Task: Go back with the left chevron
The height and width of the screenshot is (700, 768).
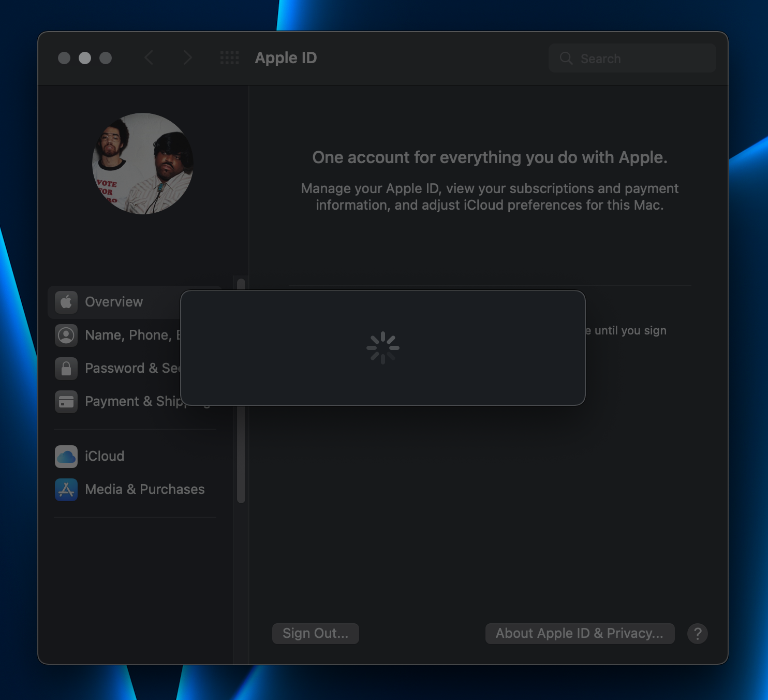Action: (149, 58)
